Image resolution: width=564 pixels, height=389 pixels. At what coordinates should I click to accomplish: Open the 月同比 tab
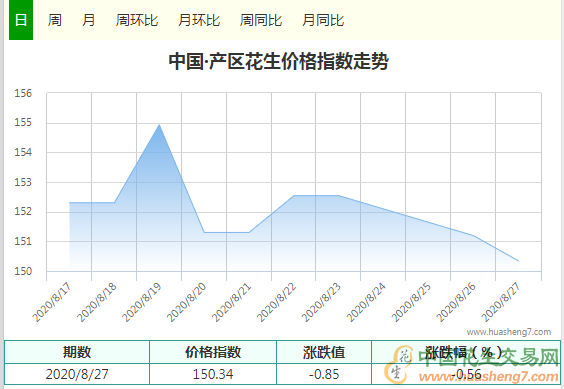[x=323, y=20]
